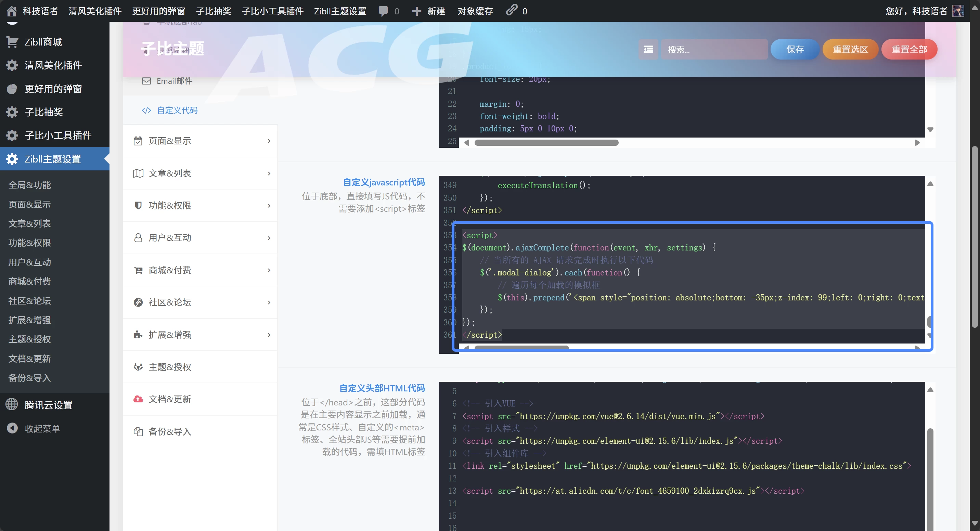Expand the 商城&付费 section chevron
Screen dimensions: 980x531
269,270
